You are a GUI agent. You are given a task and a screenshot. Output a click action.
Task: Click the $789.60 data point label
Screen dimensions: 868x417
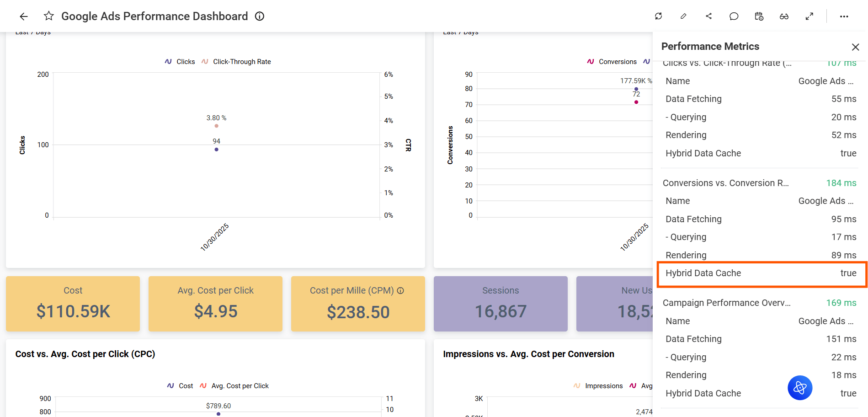tap(218, 406)
